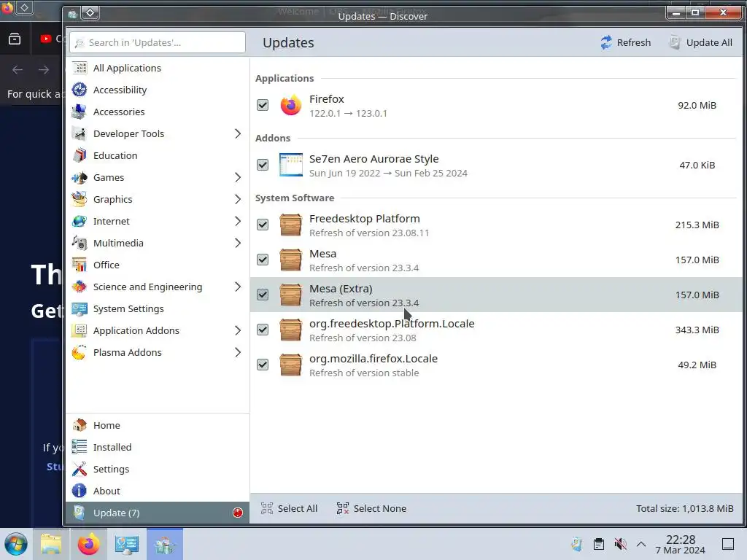
Task: Click the About info icon
Action: pyautogui.click(x=79, y=491)
